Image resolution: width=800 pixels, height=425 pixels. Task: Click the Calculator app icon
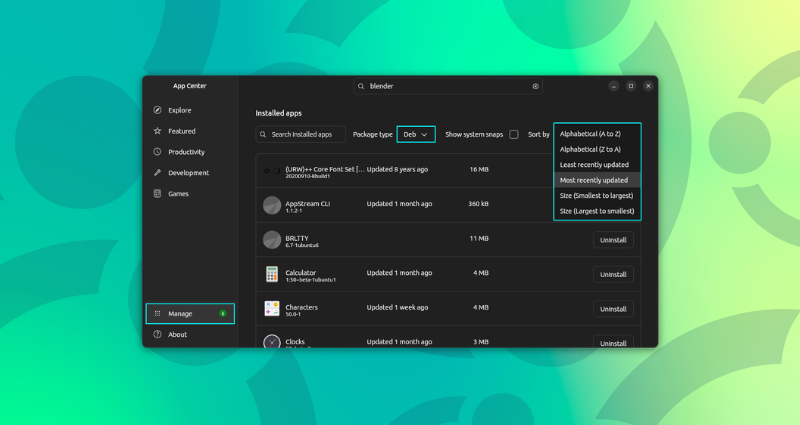272,274
